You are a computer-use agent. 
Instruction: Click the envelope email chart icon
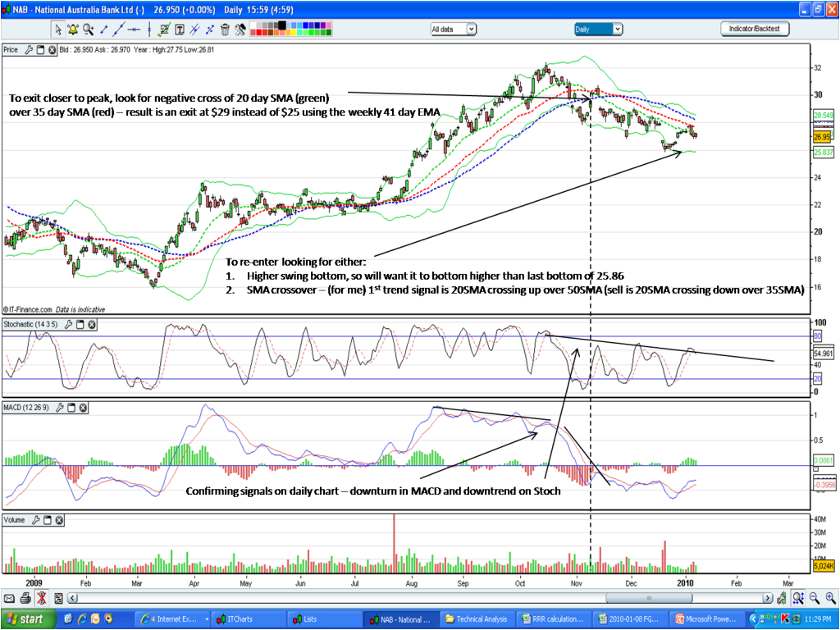point(9,598)
